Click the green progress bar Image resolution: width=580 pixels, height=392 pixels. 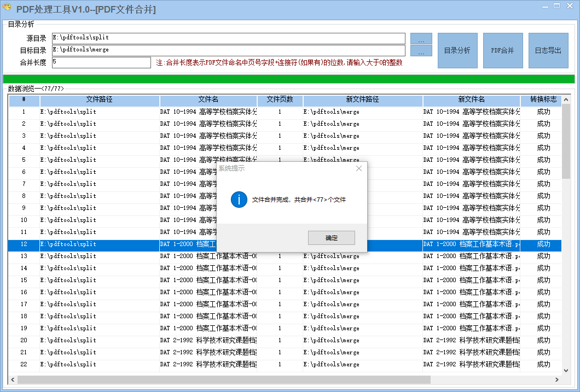point(289,79)
